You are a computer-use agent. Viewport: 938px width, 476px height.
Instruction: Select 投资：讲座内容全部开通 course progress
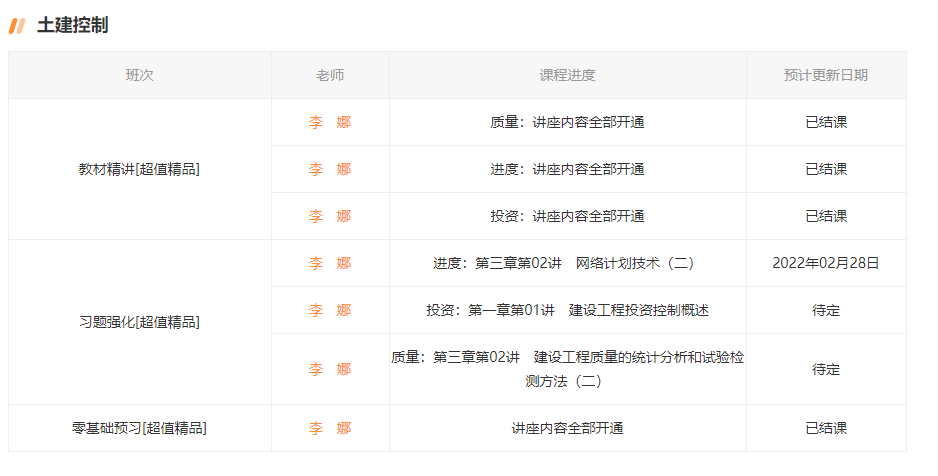tap(567, 216)
